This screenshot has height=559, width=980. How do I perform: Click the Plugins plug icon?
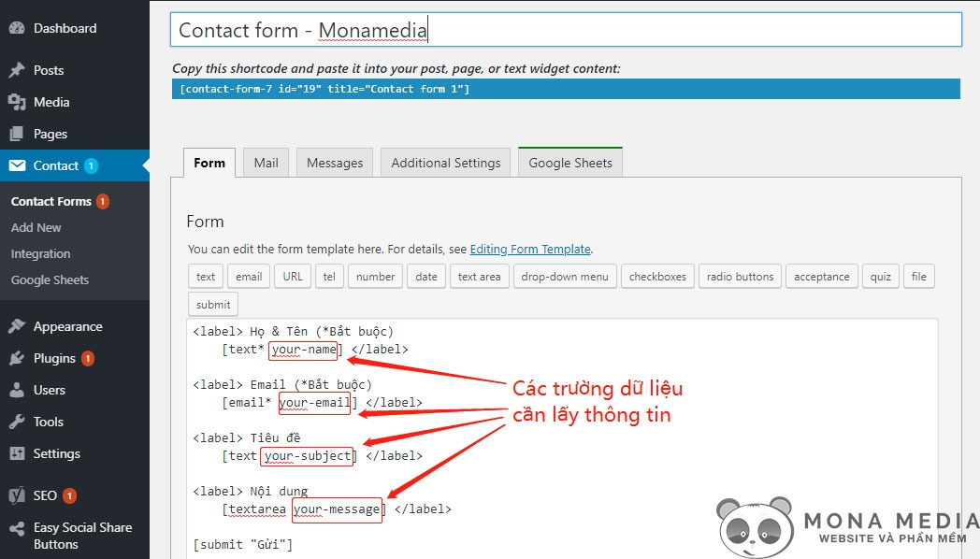pos(17,358)
